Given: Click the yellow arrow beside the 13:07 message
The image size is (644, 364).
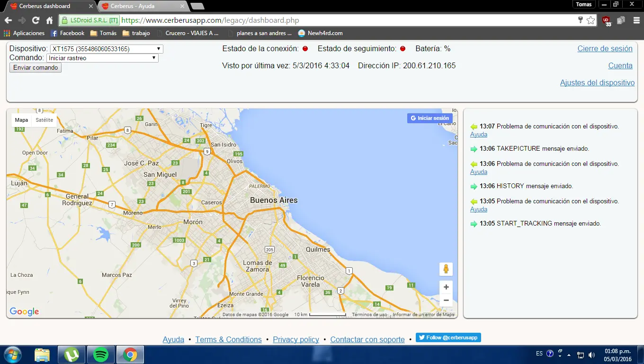Looking at the screenshot, I should click(x=474, y=127).
